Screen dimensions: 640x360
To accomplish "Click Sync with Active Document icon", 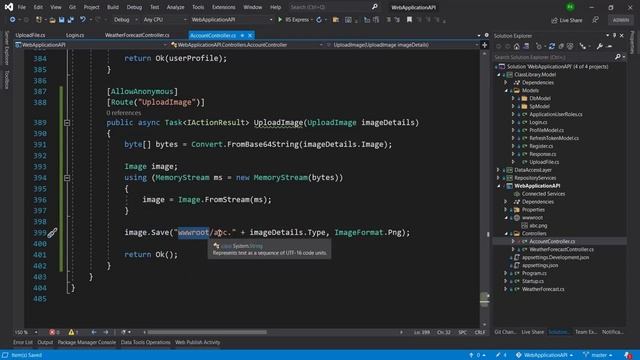I will [552, 47].
